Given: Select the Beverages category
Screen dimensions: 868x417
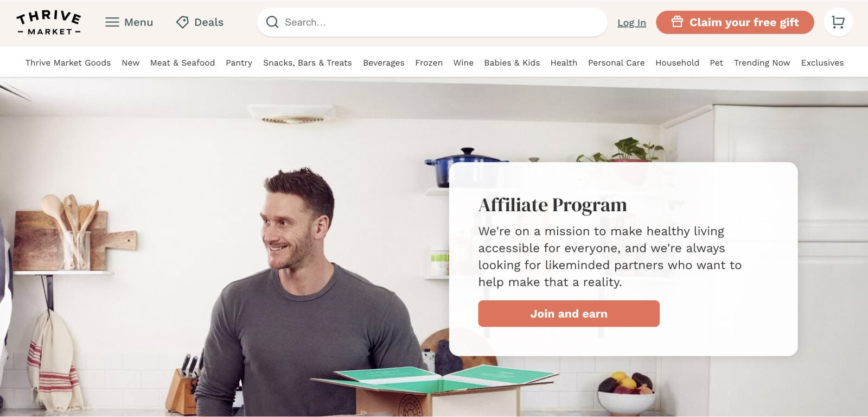Looking at the screenshot, I should click(x=384, y=63).
